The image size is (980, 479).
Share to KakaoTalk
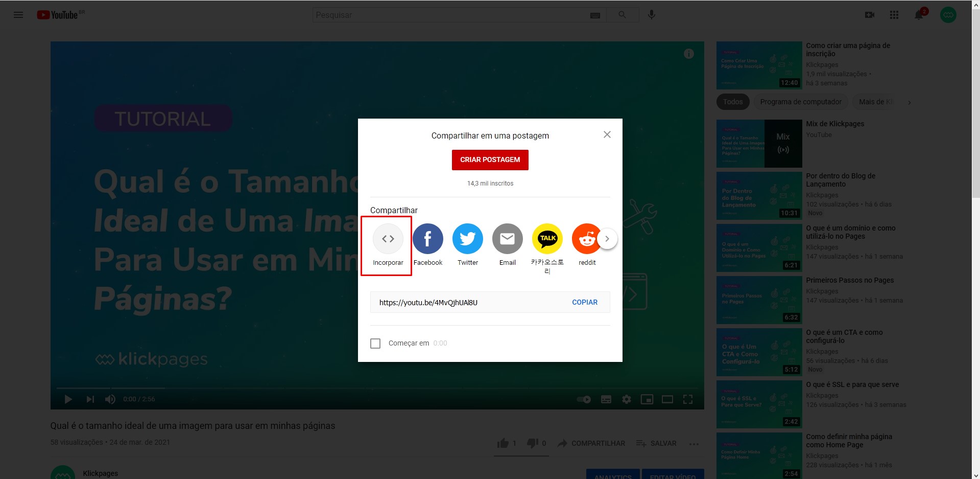point(547,249)
